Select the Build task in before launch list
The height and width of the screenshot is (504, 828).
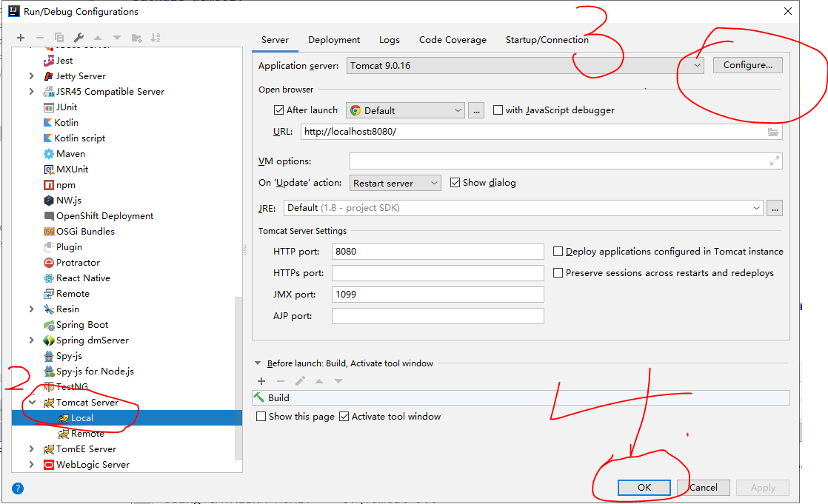(x=521, y=398)
